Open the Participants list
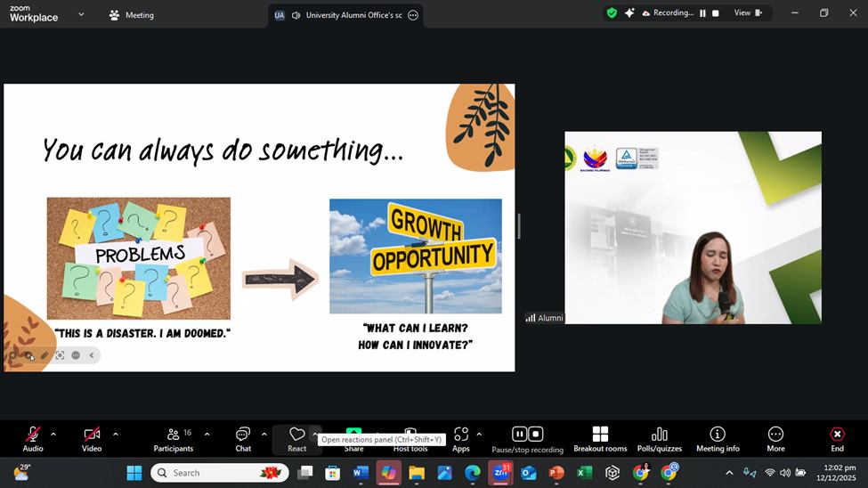 tap(173, 435)
